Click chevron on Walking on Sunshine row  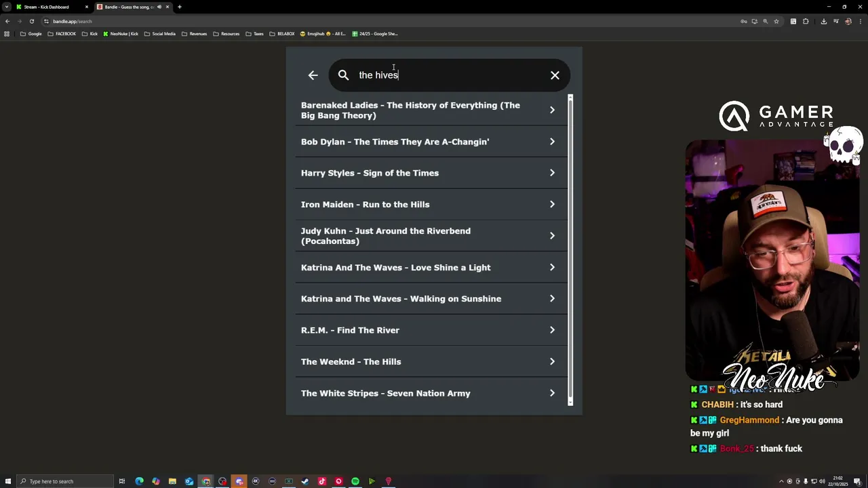point(552,298)
